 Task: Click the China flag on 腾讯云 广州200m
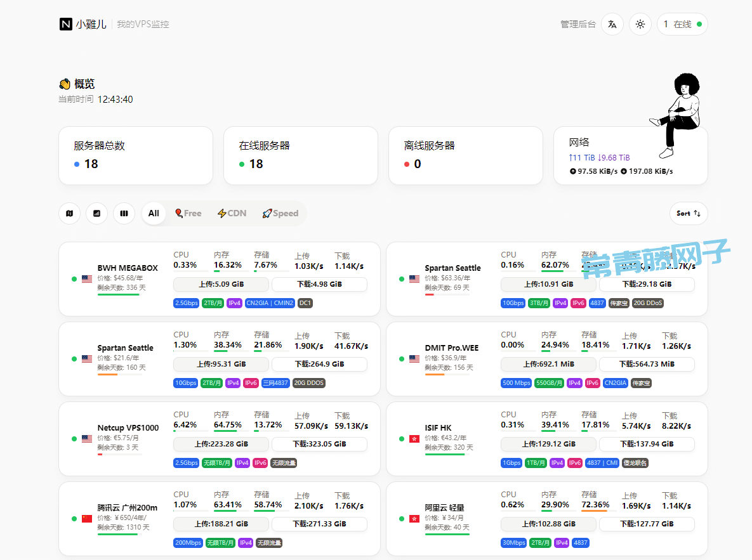click(x=87, y=519)
